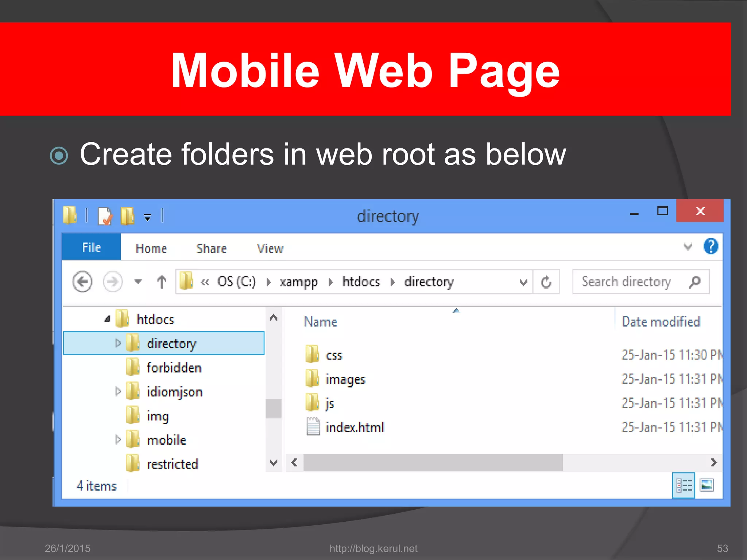Viewport: 747px width, 560px height.
Task: Sort by the Date modified column header
Action: coord(661,322)
